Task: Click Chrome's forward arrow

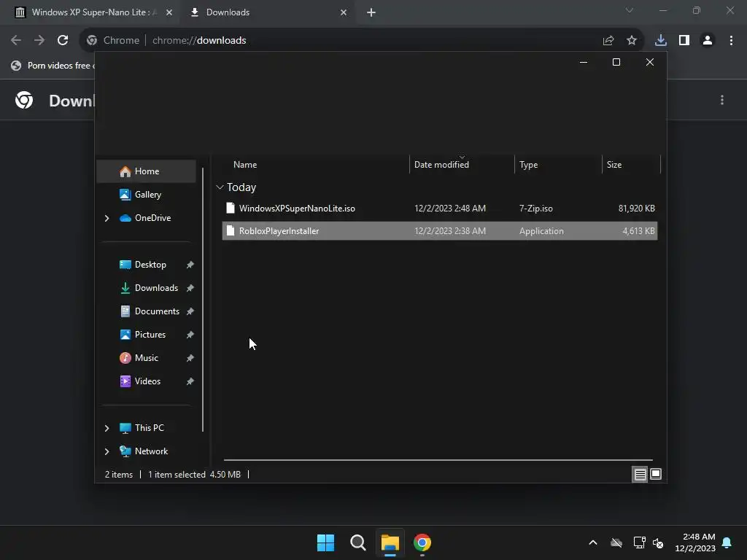Action: click(39, 41)
